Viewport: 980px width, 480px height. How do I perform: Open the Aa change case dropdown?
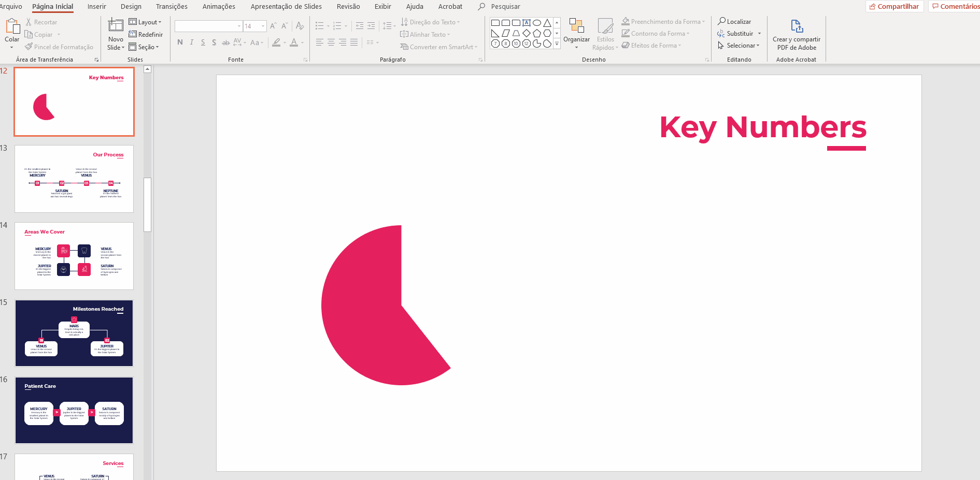(x=257, y=42)
